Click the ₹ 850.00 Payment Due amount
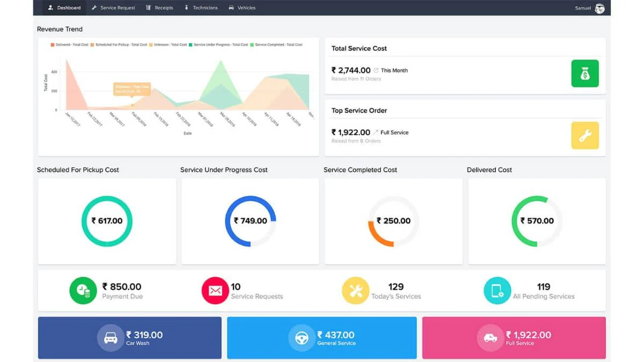 tap(122, 287)
